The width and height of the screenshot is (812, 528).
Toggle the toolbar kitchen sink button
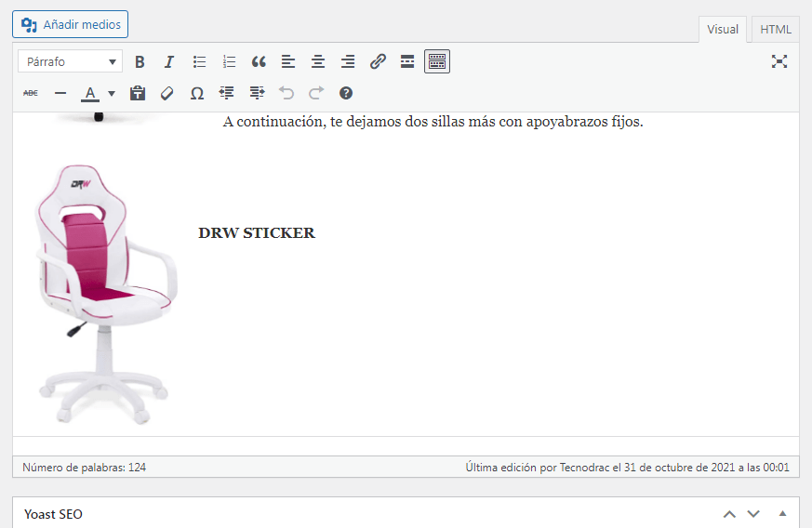437,61
